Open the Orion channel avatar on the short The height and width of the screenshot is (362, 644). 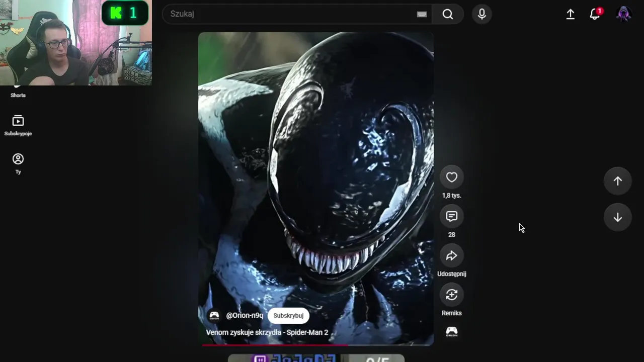(214, 316)
